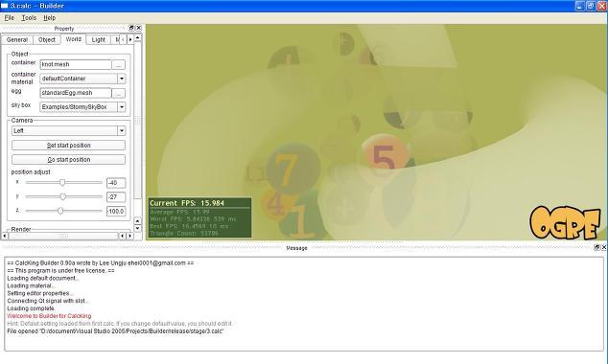608x364 pixels.
Task: Close the Builder window
Action: tap(601, 6)
